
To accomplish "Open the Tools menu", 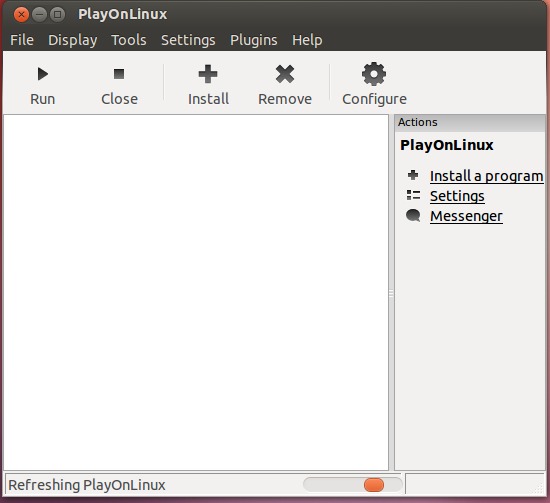I will coord(129,40).
